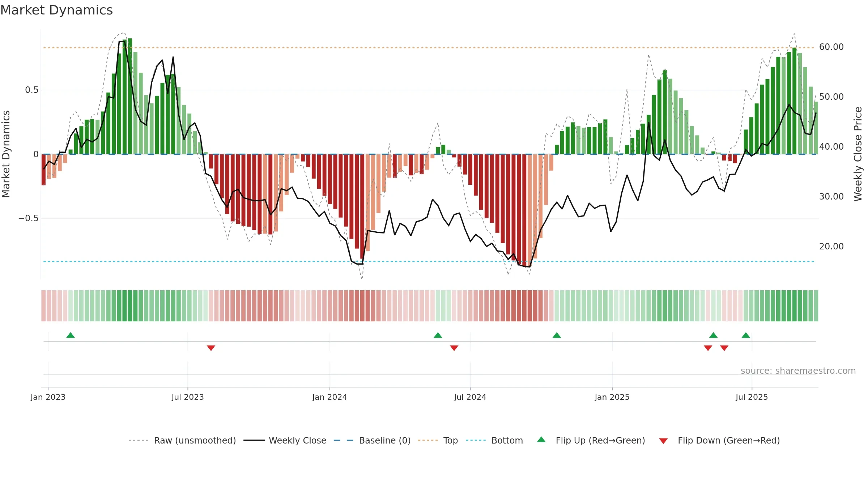Image resolution: width=868 pixels, height=488 pixels.
Task: Click the 0.5 left axis tick
Action: [32, 90]
